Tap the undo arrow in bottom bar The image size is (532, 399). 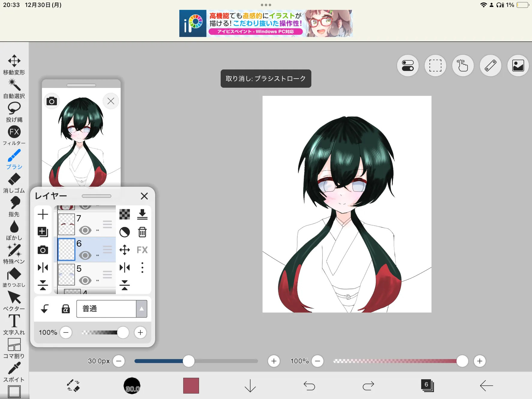coord(309,385)
